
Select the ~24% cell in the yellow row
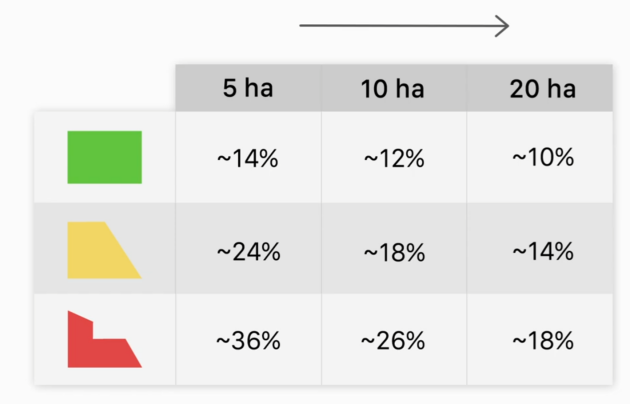pyautogui.click(x=248, y=250)
